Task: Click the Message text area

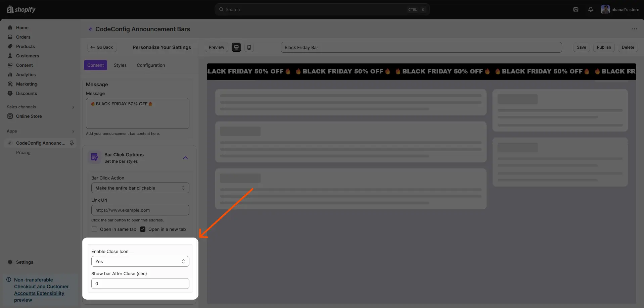Action: pyautogui.click(x=138, y=113)
